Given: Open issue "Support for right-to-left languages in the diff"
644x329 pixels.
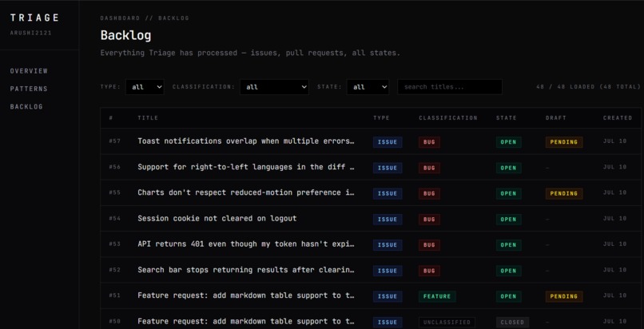Looking at the screenshot, I should point(246,167).
